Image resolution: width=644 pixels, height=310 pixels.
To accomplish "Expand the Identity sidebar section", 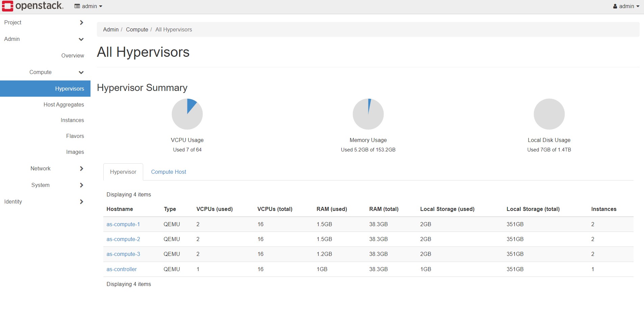I will tap(81, 202).
